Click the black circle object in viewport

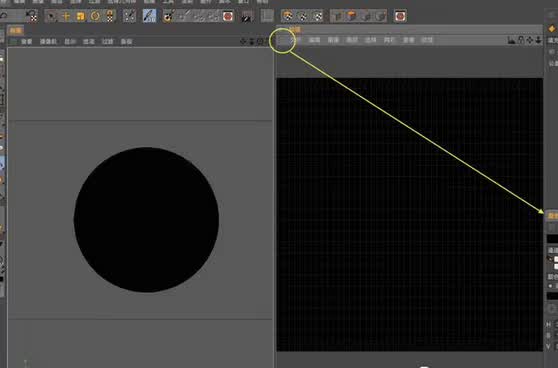(x=146, y=220)
